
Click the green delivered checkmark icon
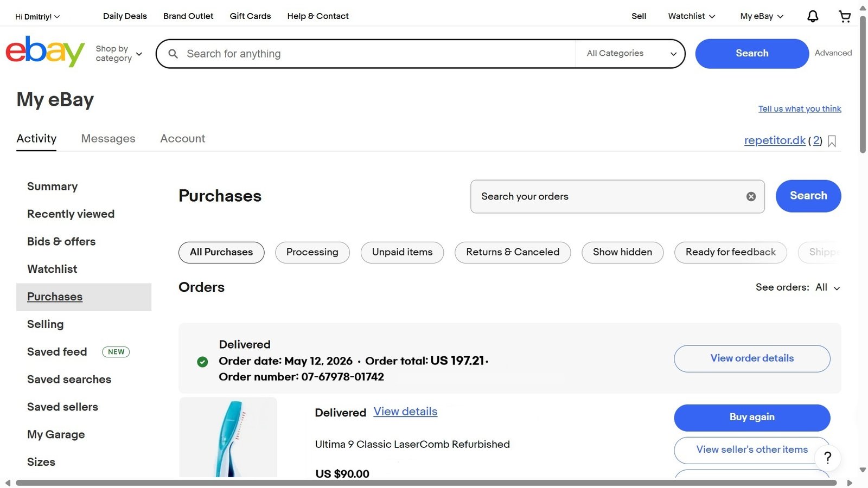202,362
